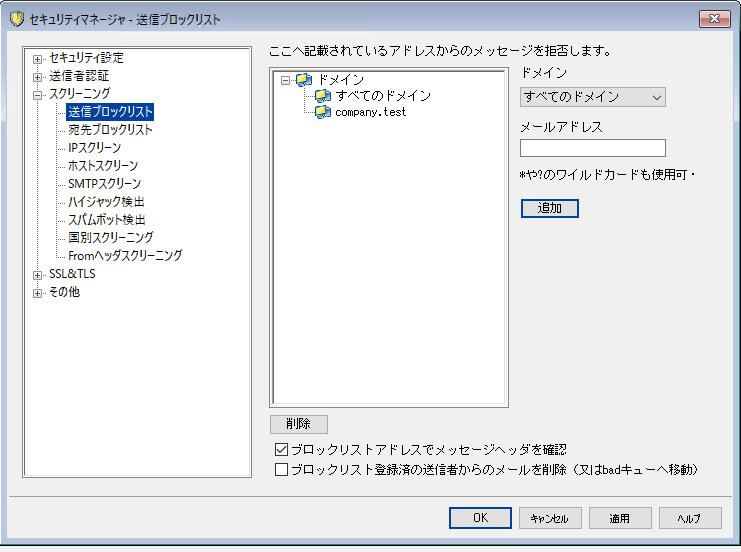Click the company.test domain icon

322,112
